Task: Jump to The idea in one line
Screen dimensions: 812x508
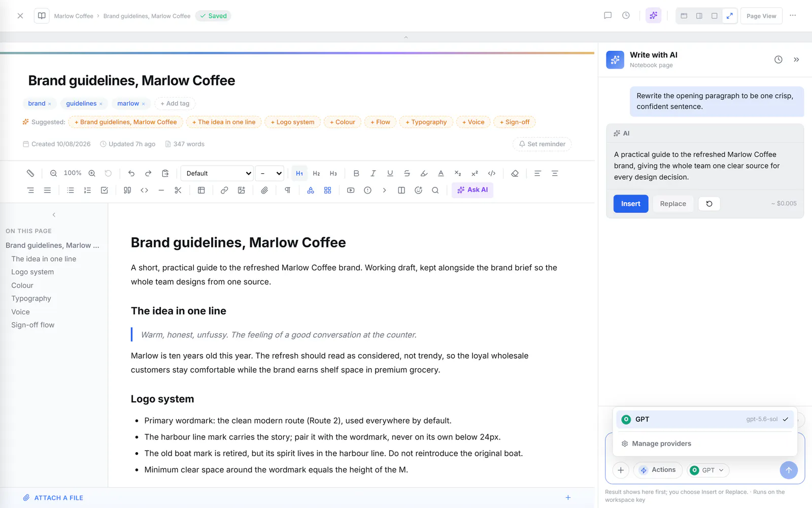Action: point(44,259)
